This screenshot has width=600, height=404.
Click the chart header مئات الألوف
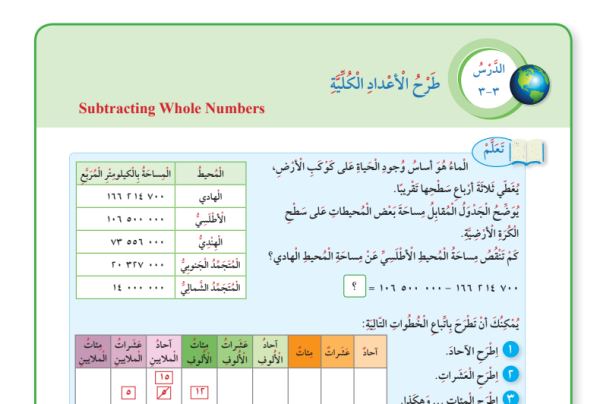click(x=199, y=352)
